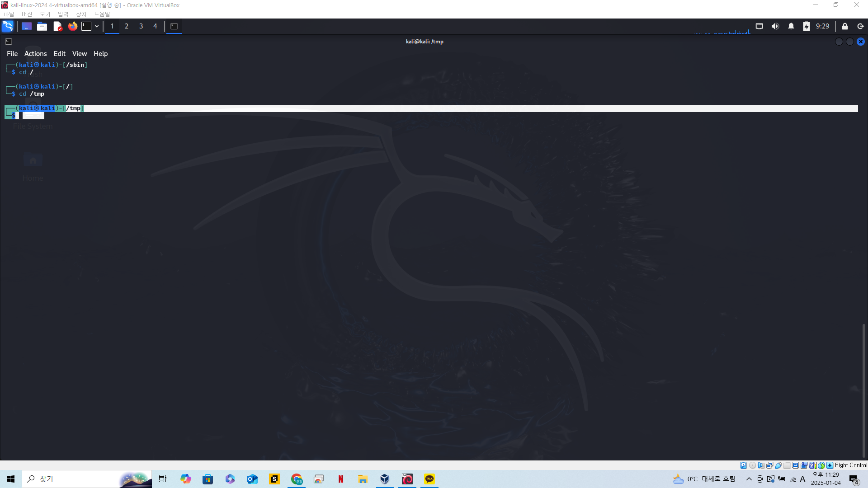The width and height of the screenshot is (868, 488).
Task: Open the Actions menu in terminal
Action: click(x=35, y=54)
